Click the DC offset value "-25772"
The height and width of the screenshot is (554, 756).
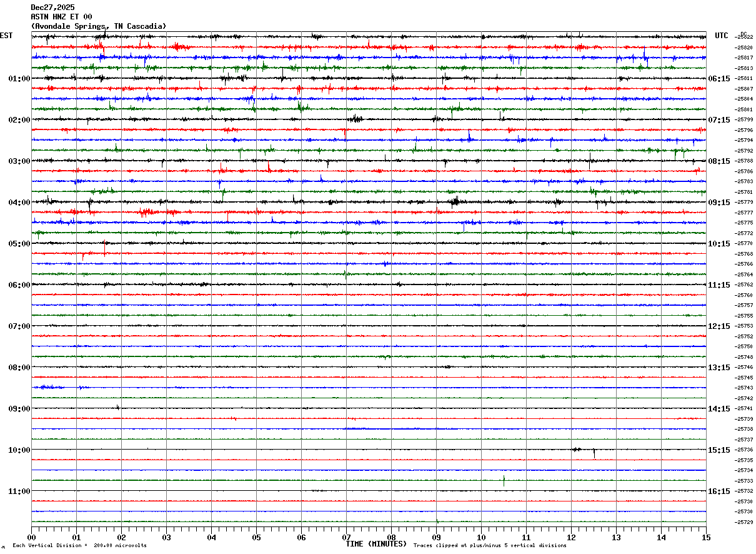coord(744,233)
